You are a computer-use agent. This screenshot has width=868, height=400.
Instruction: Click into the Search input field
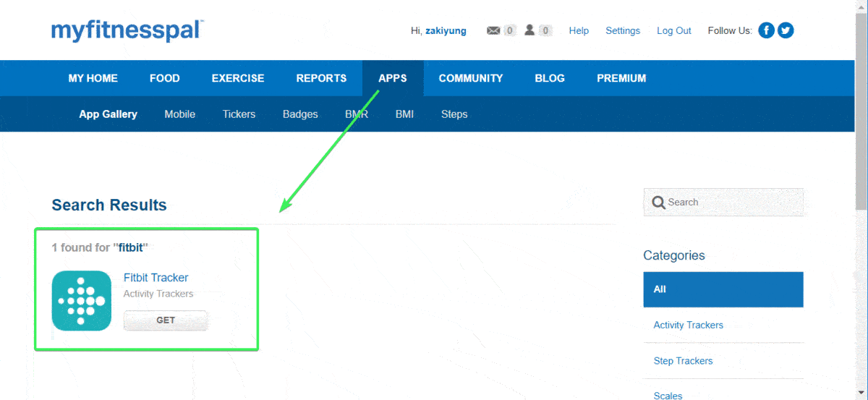[723, 203]
